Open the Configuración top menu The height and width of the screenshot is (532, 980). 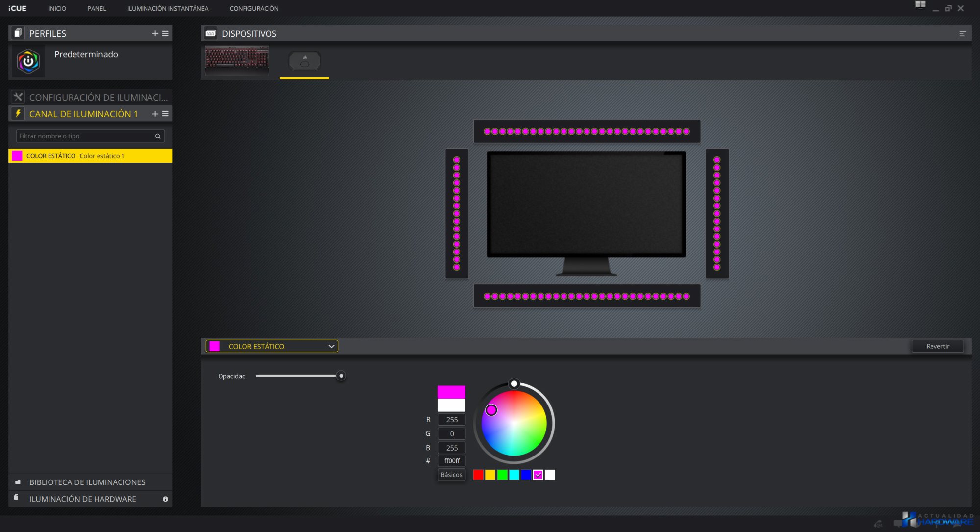[254, 8]
